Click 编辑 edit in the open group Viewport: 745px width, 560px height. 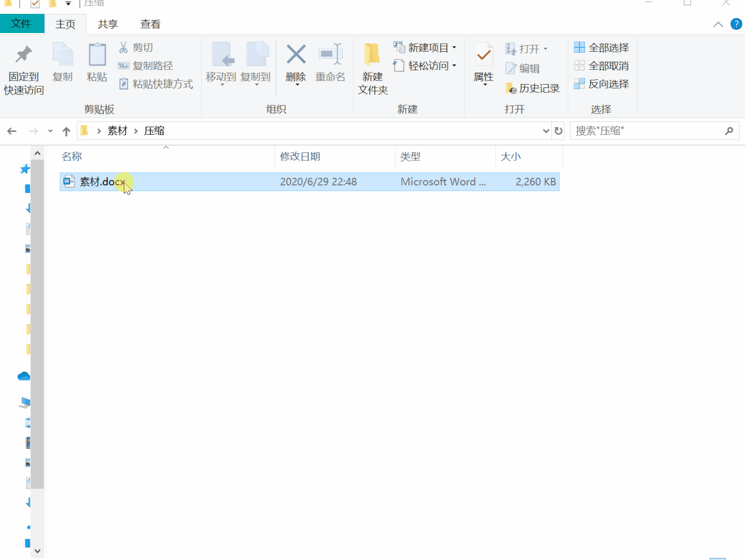point(523,68)
